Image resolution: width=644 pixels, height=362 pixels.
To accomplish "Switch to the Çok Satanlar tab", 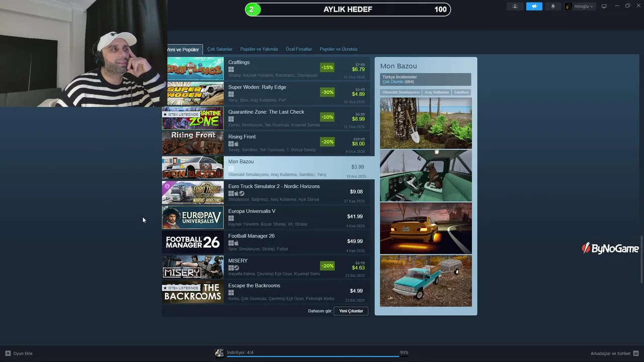I will pyautogui.click(x=220, y=49).
